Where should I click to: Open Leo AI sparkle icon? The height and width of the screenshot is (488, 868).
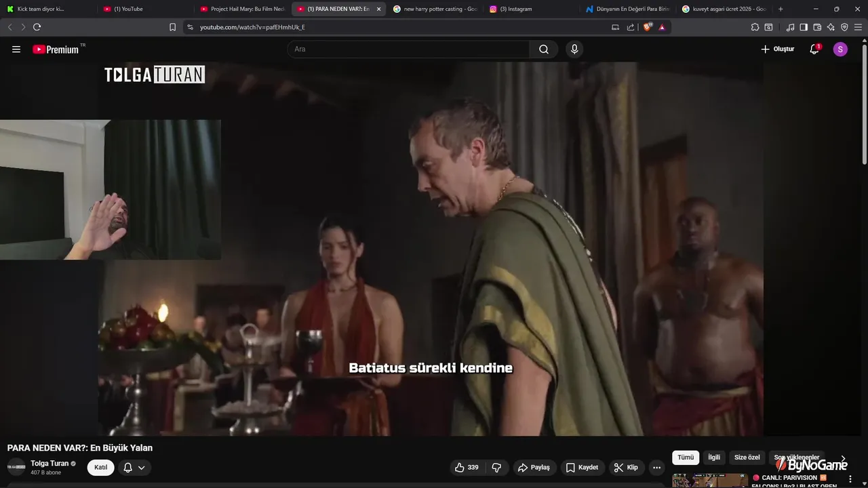coord(831,27)
